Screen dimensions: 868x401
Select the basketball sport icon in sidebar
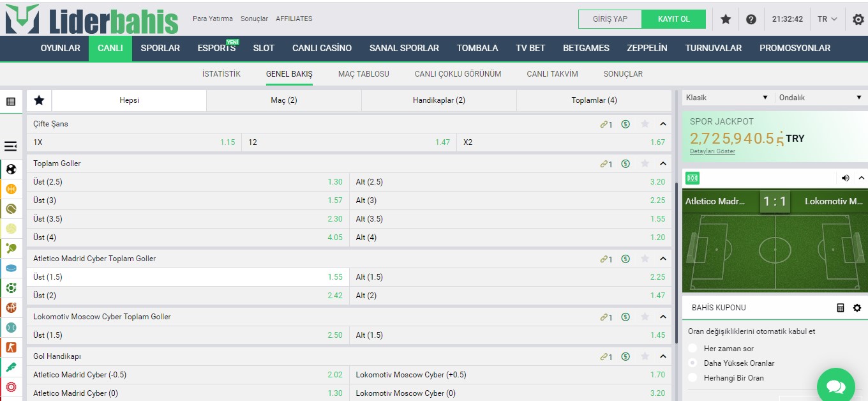(11, 189)
